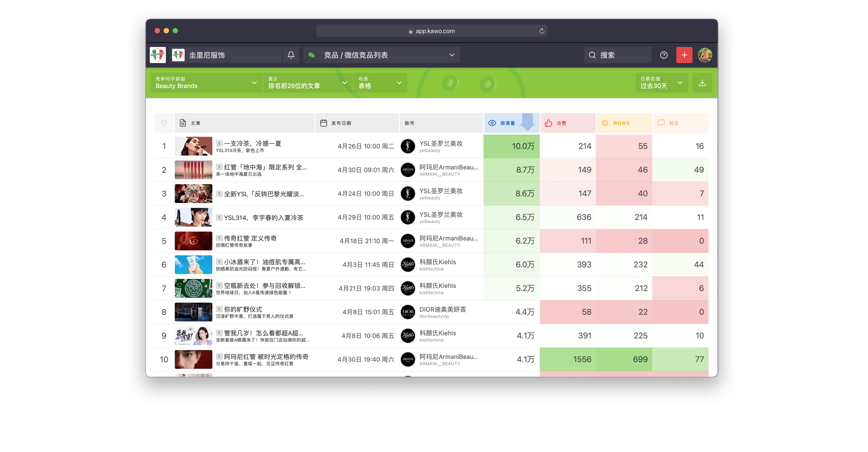Open the notifications bell
Screen dimensions: 868x452
click(x=291, y=55)
